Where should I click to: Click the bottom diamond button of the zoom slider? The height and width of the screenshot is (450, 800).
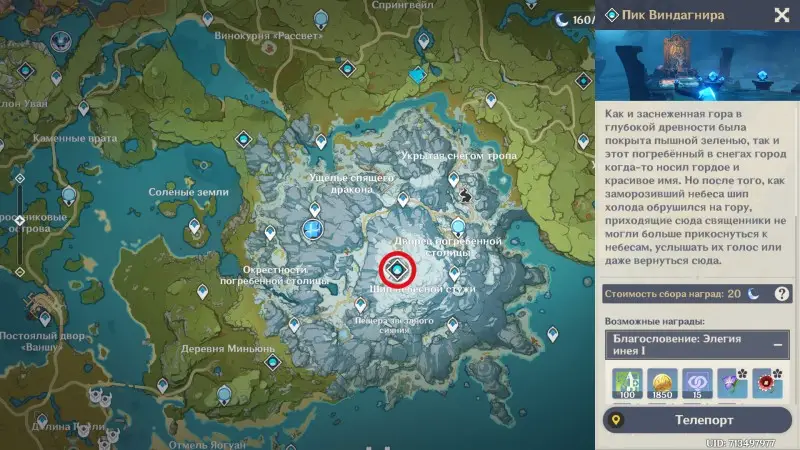point(19,272)
